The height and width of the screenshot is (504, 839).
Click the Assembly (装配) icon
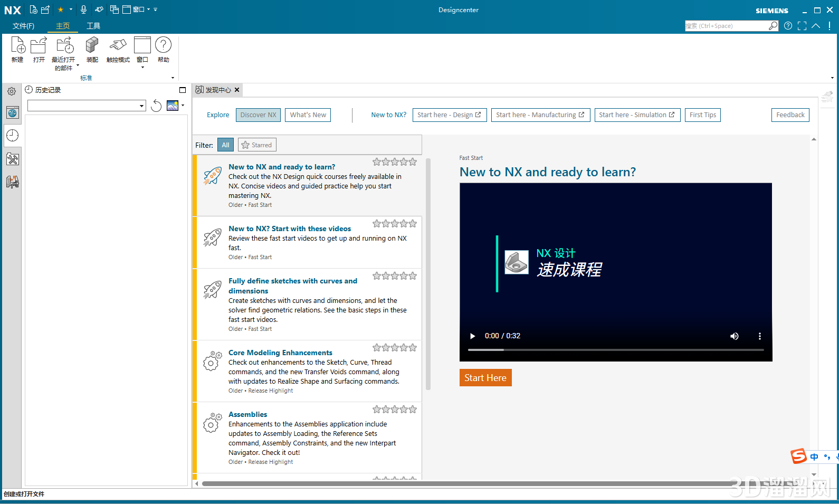point(92,46)
